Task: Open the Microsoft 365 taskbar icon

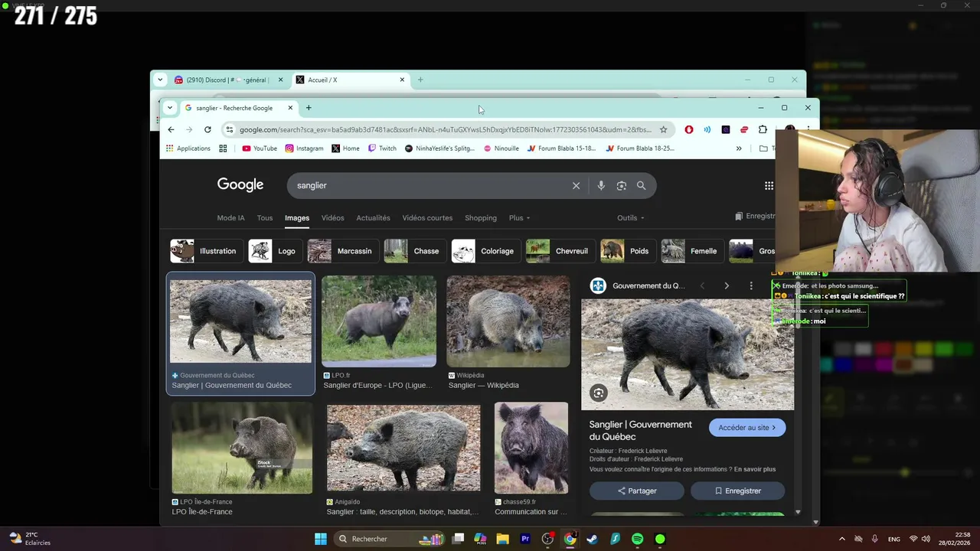Action: pos(480,539)
